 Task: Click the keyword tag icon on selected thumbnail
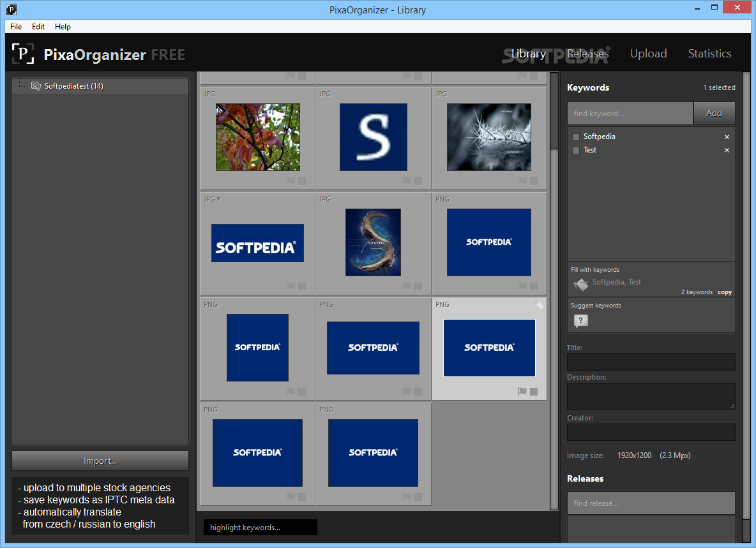pos(540,305)
